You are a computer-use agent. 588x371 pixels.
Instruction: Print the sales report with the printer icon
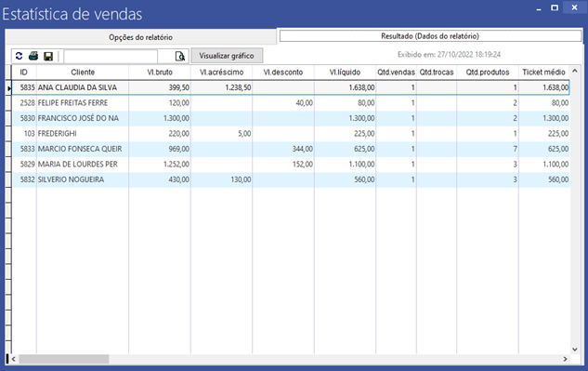(33, 56)
